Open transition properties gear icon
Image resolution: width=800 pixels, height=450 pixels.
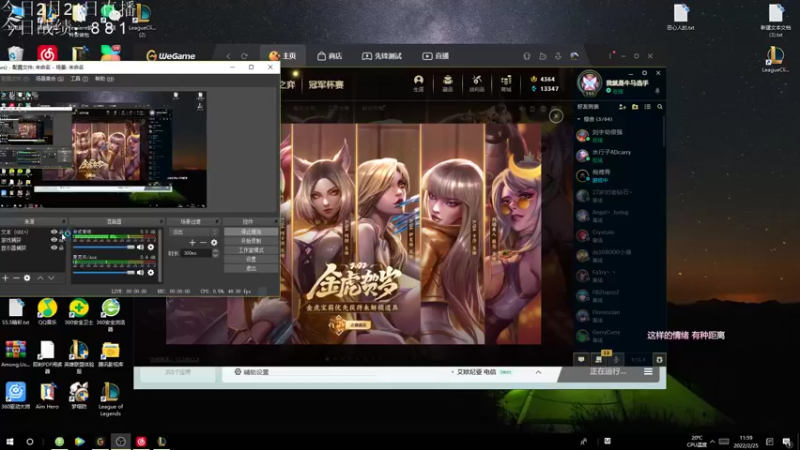coord(214,242)
